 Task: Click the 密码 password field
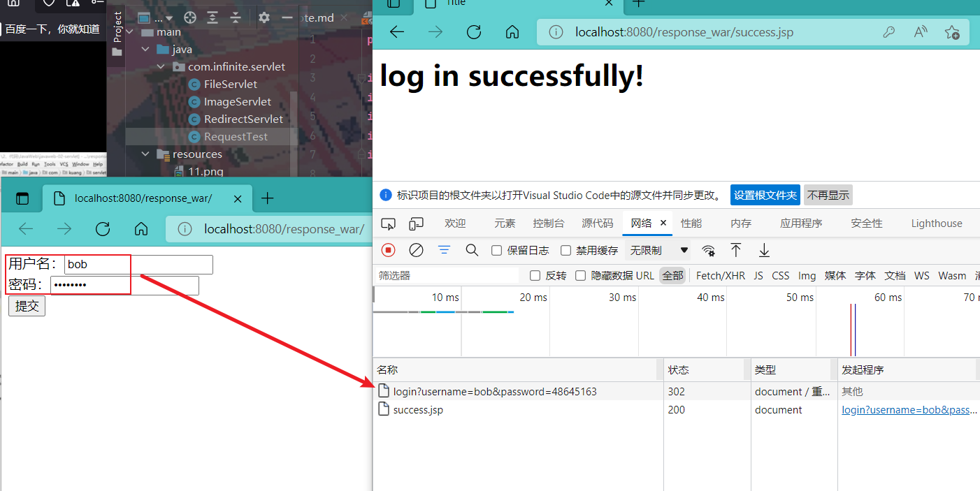pos(124,286)
